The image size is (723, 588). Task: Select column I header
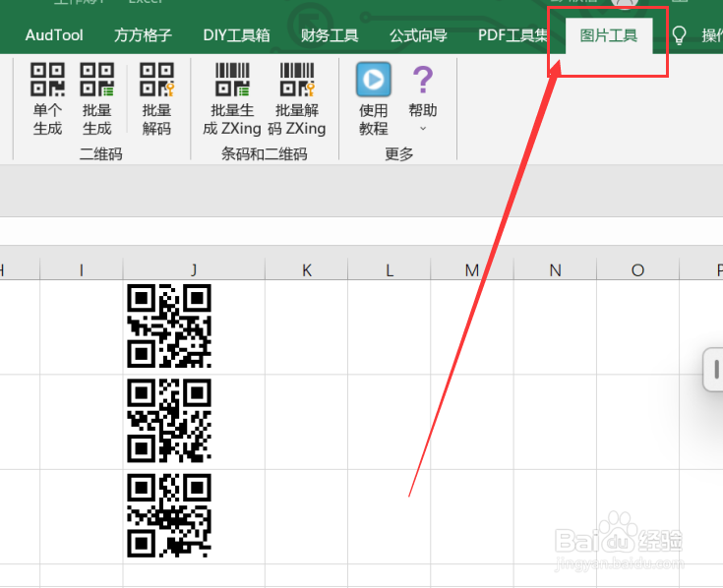(x=82, y=269)
